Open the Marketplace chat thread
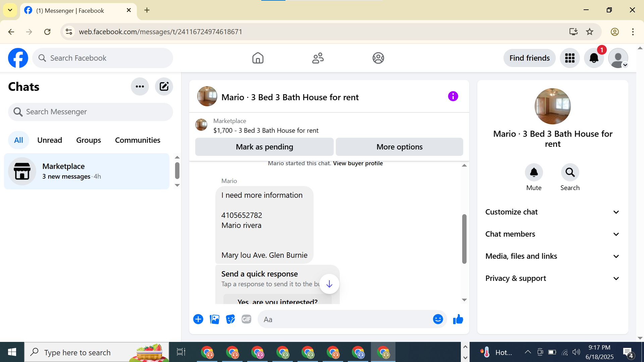Viewport: 644px width, 362px height. (x=87, y=171)
